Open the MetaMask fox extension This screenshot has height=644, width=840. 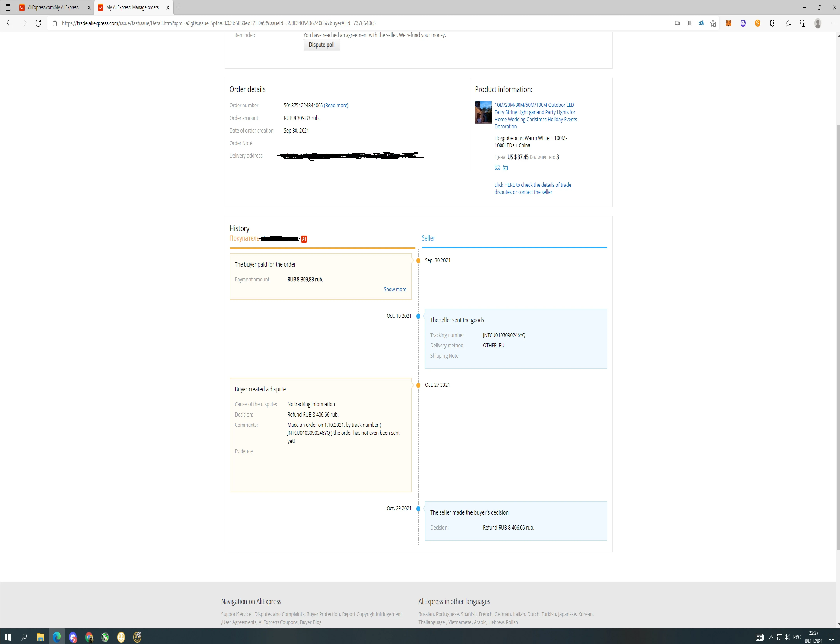728,23
